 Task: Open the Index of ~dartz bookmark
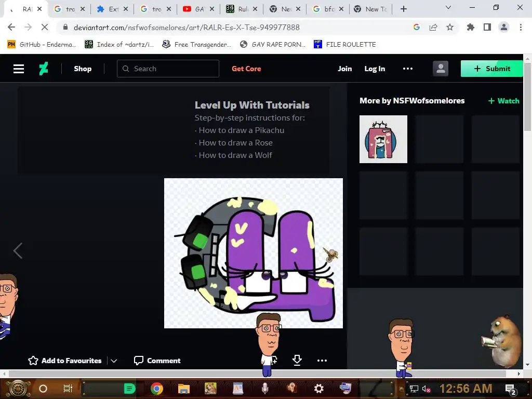click(119, 45)
